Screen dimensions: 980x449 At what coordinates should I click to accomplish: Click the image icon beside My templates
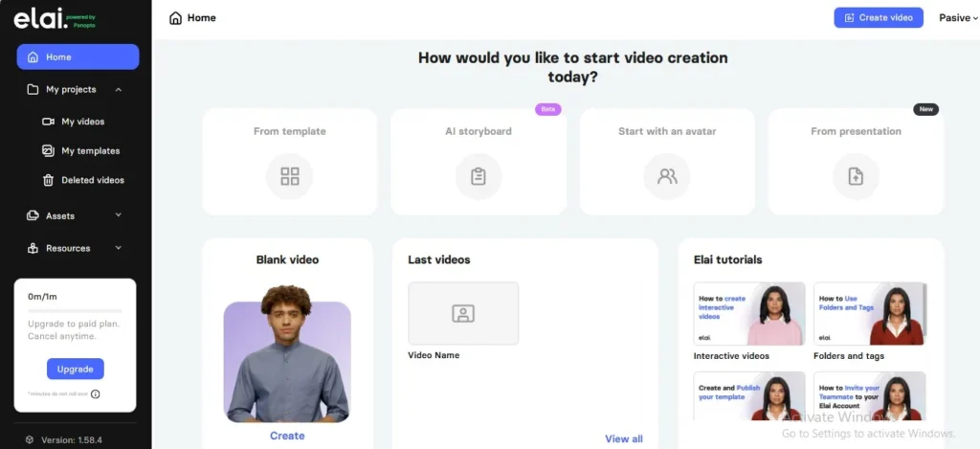[x=48, y=150]
